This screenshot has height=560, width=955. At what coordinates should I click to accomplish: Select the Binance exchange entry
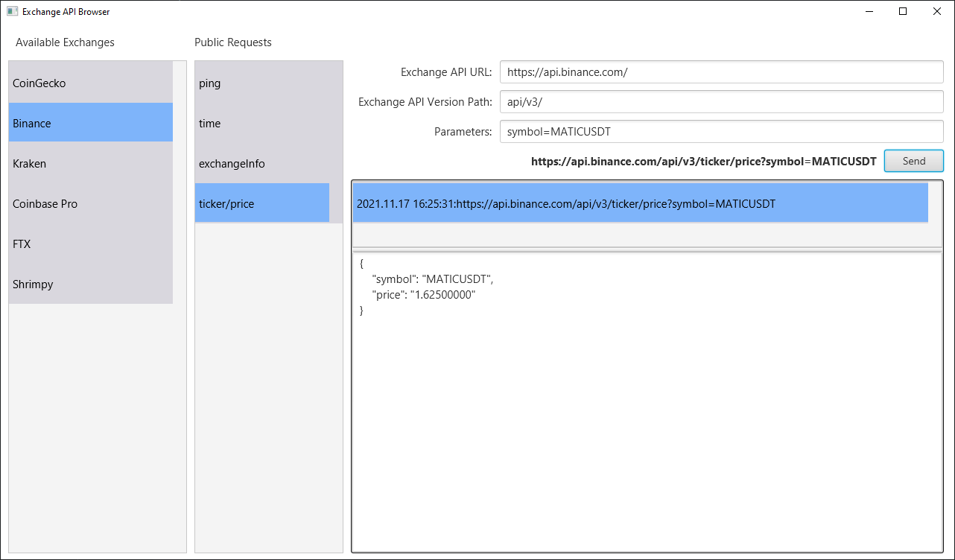90,124
